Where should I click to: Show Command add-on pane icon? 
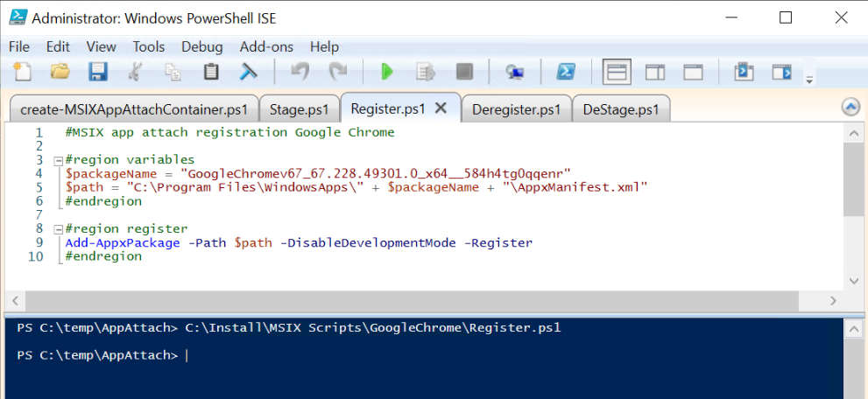782,72
